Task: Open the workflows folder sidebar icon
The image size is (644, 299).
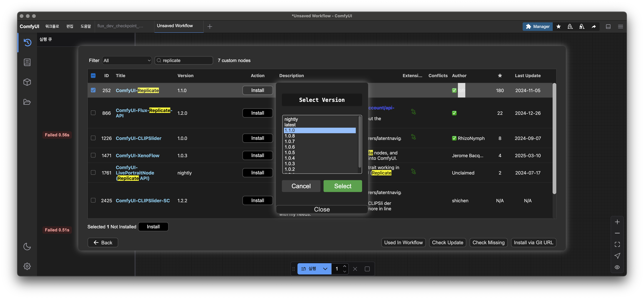Action: (x=27, y=102)
